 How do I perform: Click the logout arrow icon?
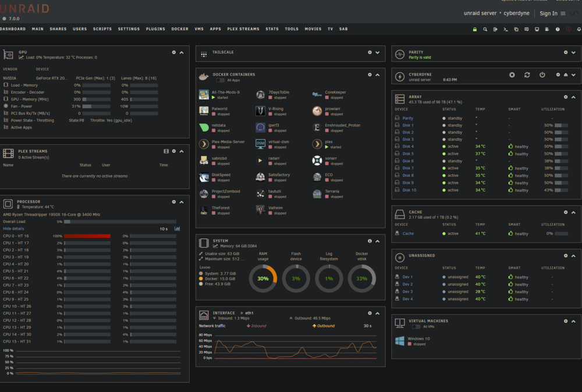tap(495, 29)
